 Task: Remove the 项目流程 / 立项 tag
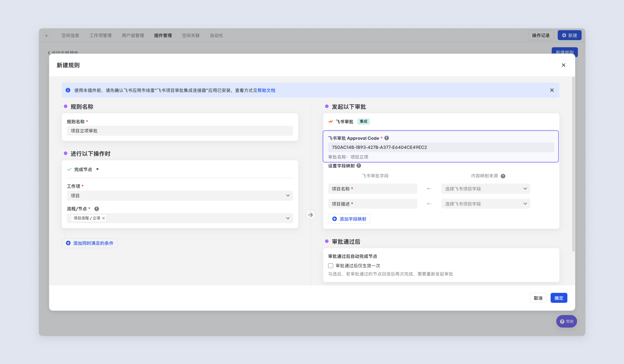(x=104, y=218)
